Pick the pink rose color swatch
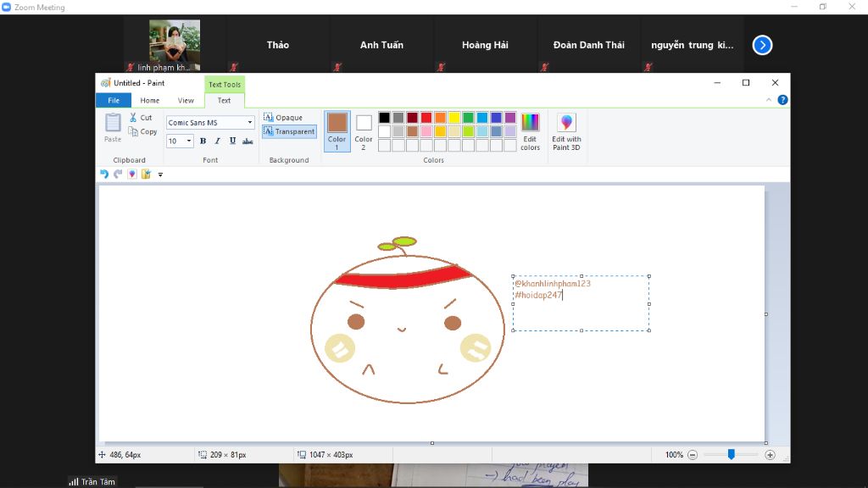This screenshot has height=488, width=868. tap(426, 131)
